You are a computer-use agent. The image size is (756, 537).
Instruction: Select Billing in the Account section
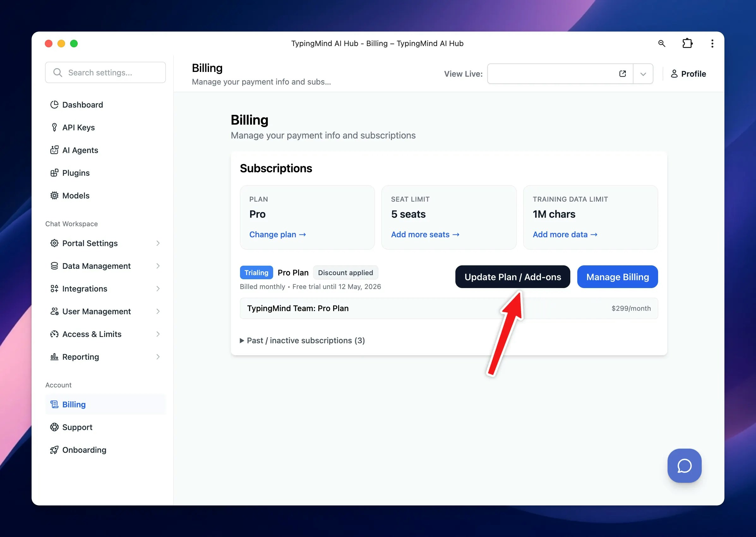[x=105, y=404]
